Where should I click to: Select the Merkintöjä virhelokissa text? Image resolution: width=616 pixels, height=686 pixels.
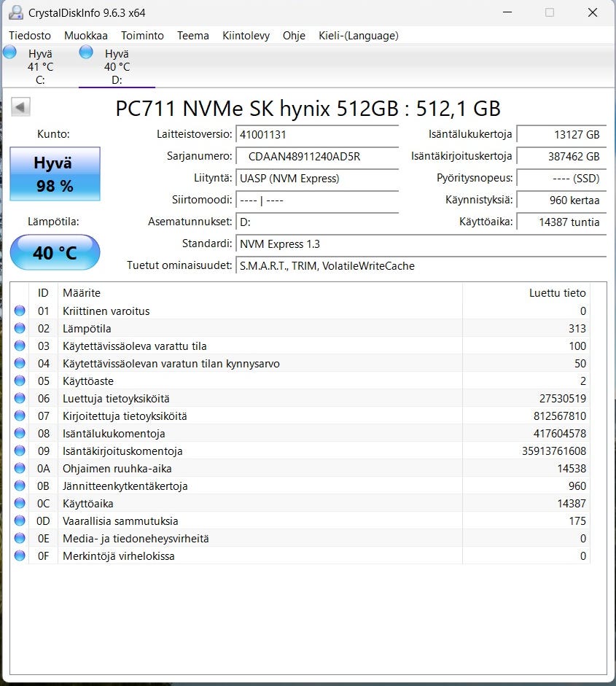pos(119,556)
